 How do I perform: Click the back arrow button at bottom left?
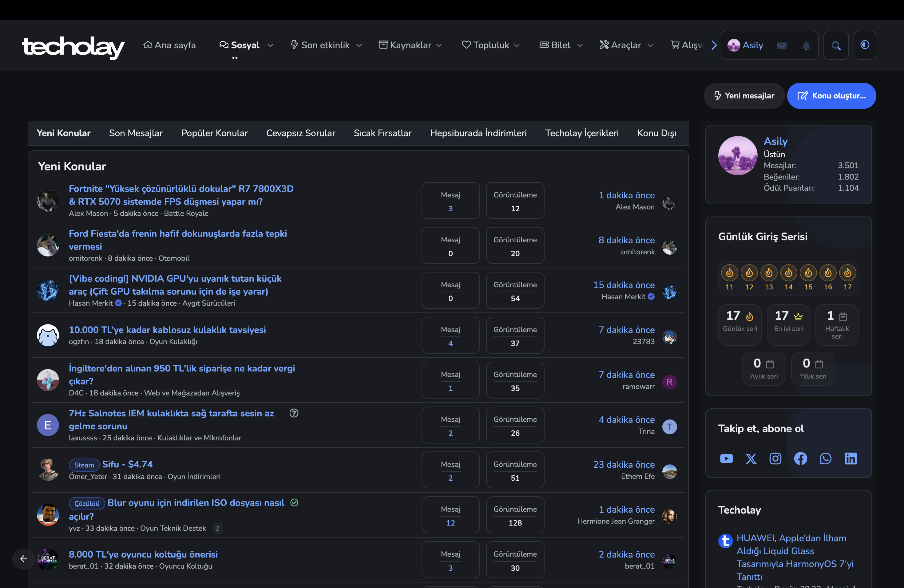24,558
